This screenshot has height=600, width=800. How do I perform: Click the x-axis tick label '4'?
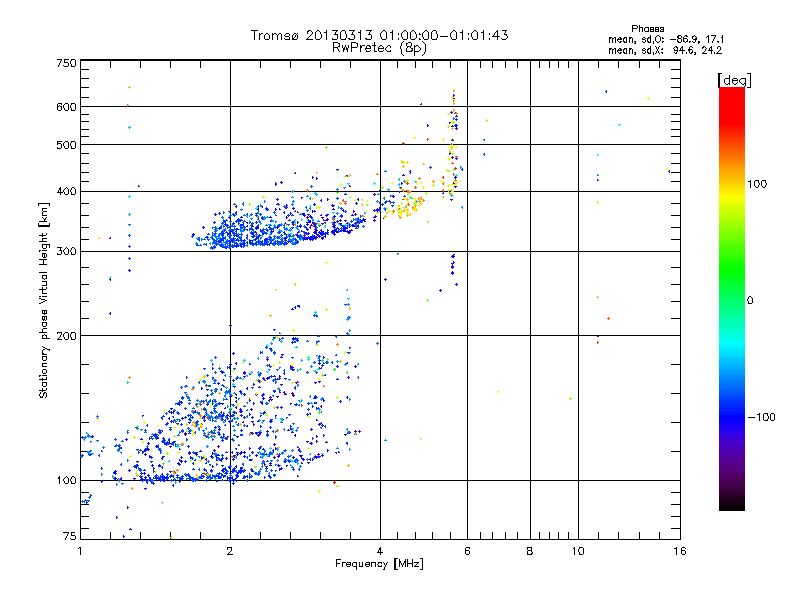click(x=380, y=551)
